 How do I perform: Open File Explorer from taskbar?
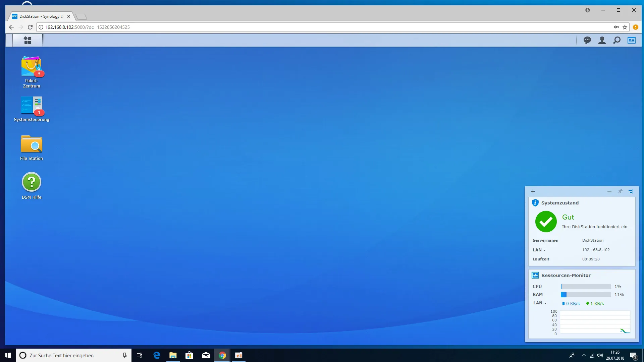173,355
